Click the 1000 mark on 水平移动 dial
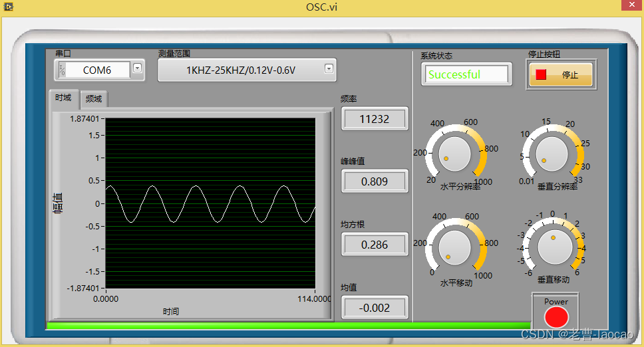The height and width of the screenshot is (347, 644). [483, 276]
